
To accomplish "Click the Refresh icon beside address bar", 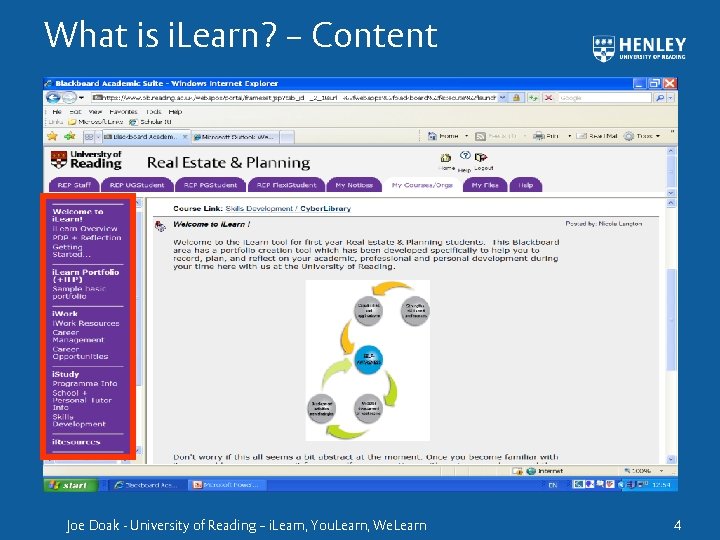I will click(x=533, y=98).
